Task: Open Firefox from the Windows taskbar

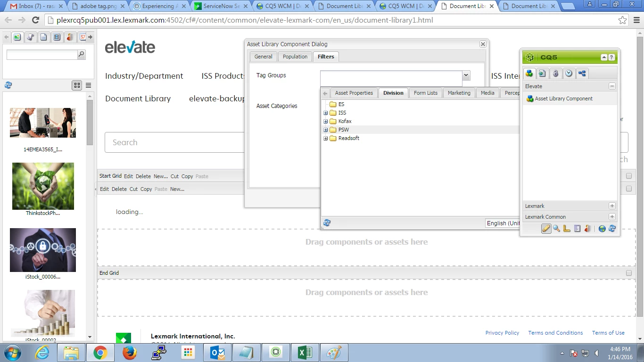Action: 129,352
